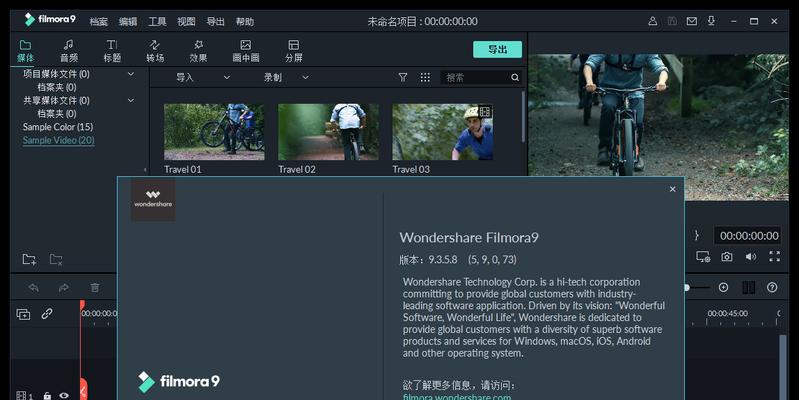The height and width of the screenshot is (400, 799).
Task: Open the 导入 import dropdown
Action: click(x=203, y=77)
